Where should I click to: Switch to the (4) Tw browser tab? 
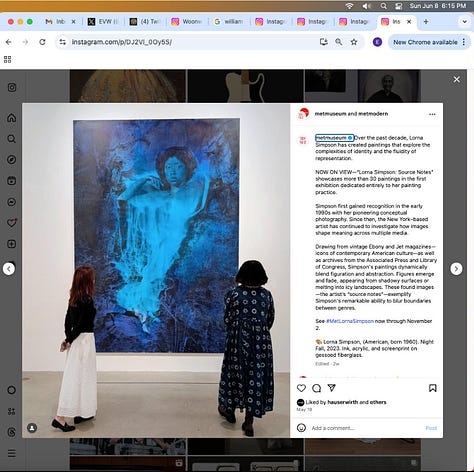[x=146, y=22]
